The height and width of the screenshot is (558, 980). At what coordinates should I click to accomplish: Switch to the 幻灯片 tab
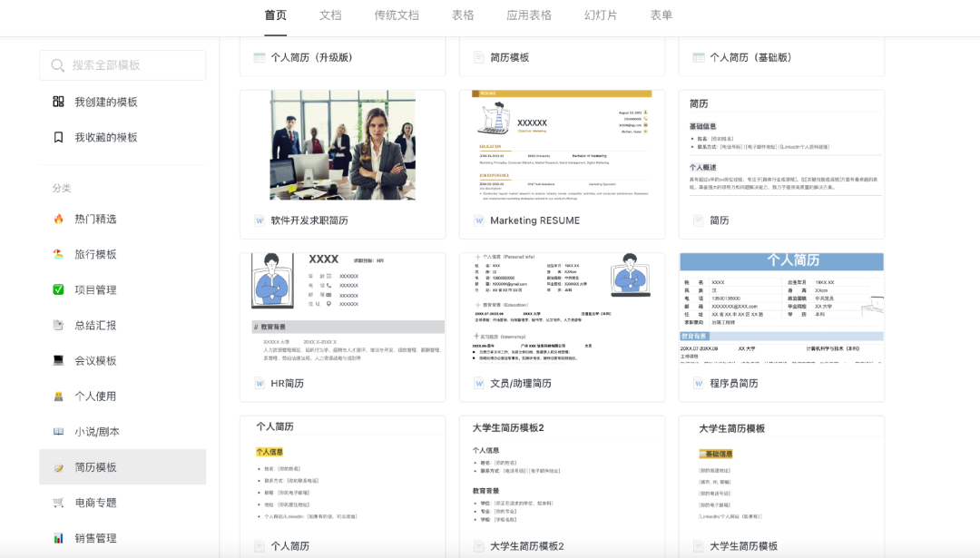(x=601, y=15)
